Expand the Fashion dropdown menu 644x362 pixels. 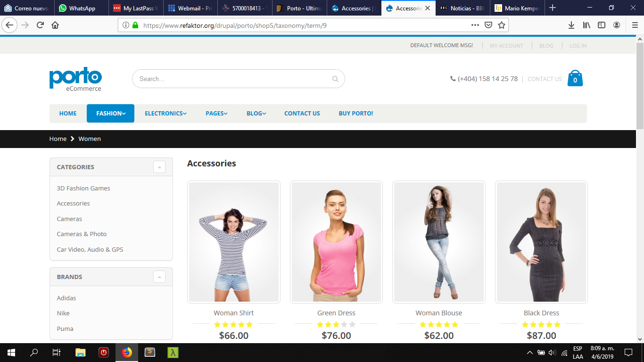pyautogui.click(x=110, y=113)
